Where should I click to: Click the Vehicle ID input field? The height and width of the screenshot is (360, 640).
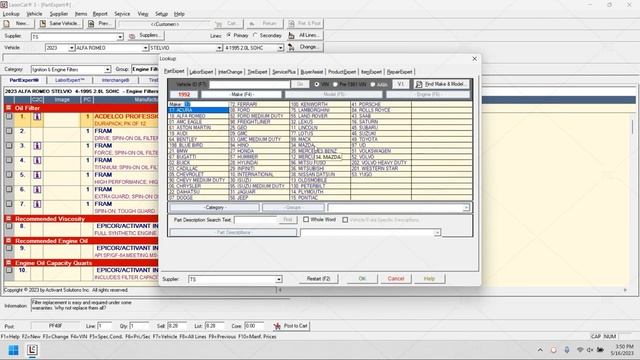249,84
